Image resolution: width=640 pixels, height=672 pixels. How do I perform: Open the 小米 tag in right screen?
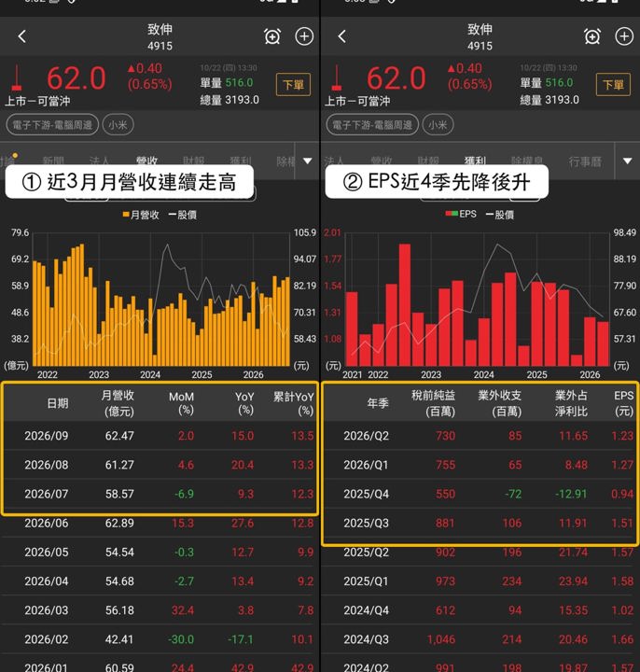click(438, 125)
